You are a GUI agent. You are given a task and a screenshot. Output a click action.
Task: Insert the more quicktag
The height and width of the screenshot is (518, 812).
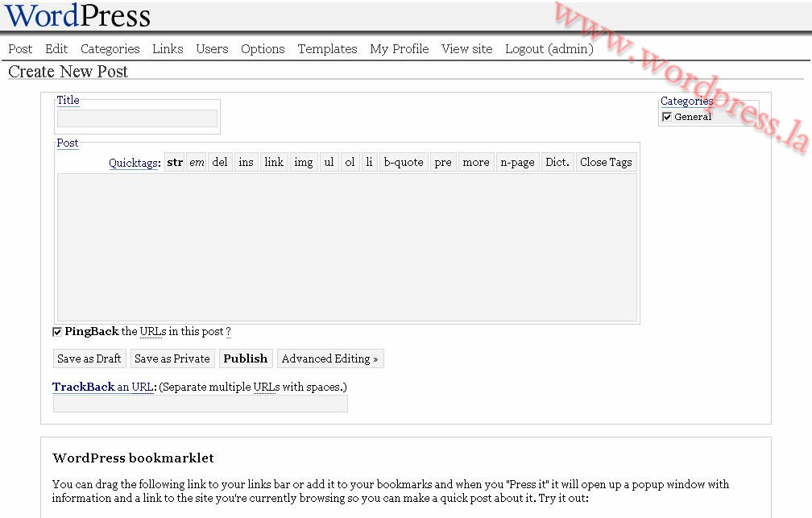pyautogui.click(x=476, y=162)
